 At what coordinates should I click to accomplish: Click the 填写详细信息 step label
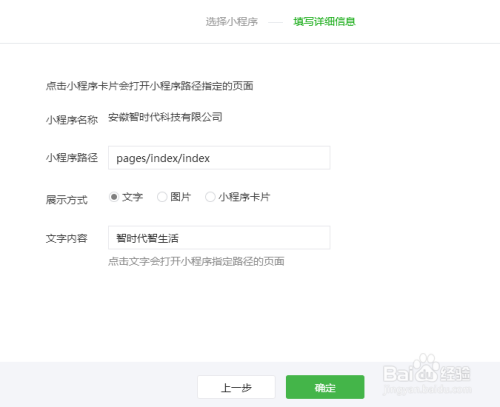324,22
